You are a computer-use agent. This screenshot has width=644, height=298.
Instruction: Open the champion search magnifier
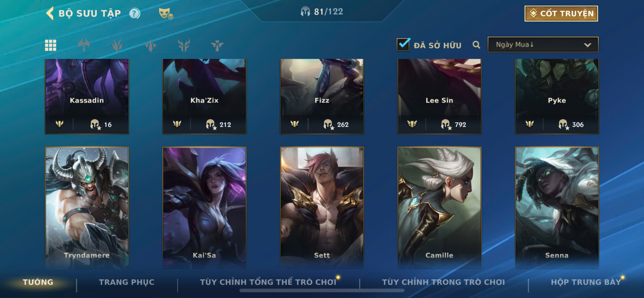(476, 45)
